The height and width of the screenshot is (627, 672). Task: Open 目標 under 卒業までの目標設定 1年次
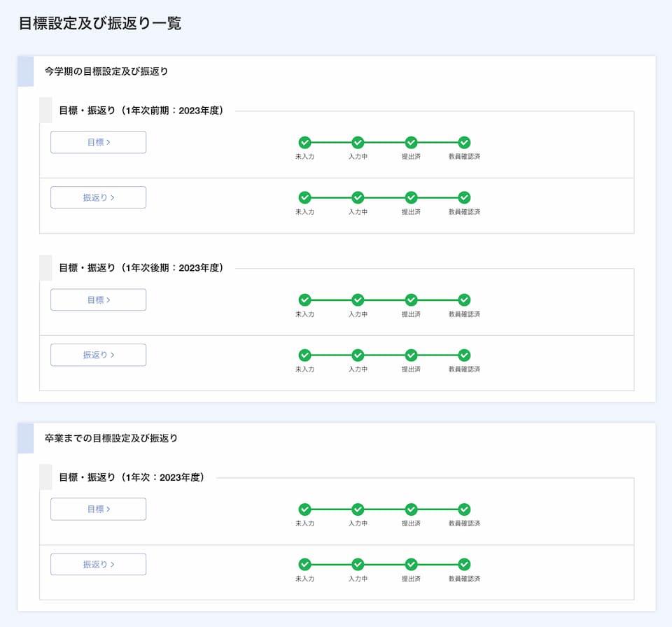(98, 509)
